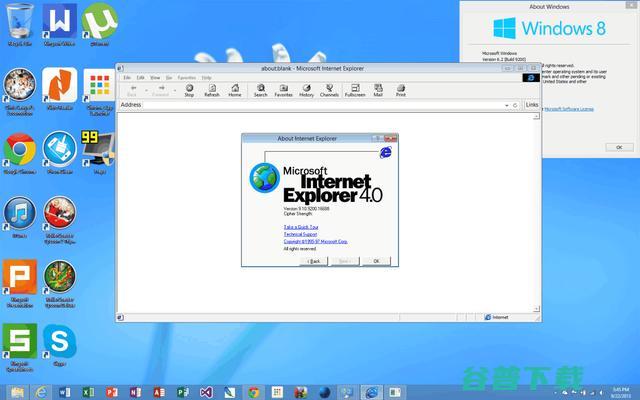The height and width of the screenshot is (400, 640).
Task: Go to Home via toolbar icon
Action: [x=235, y=89]
